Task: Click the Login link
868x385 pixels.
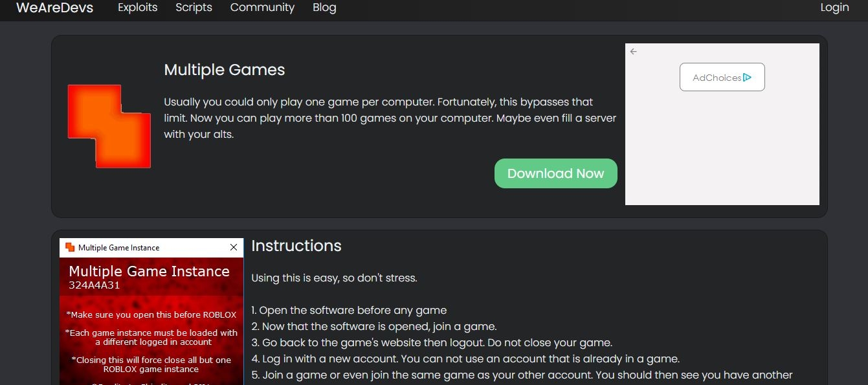Action: (x=834, y=8)
